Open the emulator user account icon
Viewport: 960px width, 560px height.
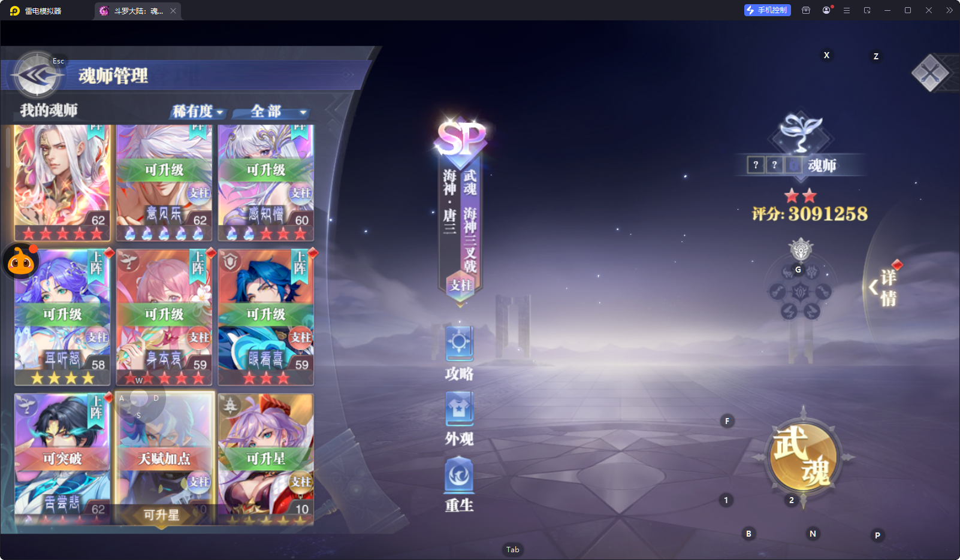click(x=826, y=10)
